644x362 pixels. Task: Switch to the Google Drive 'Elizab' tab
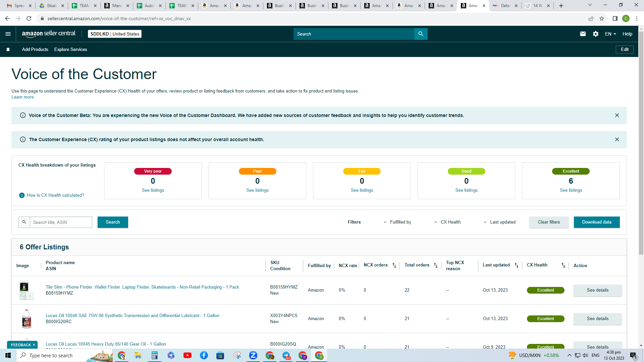pos(52,6)
